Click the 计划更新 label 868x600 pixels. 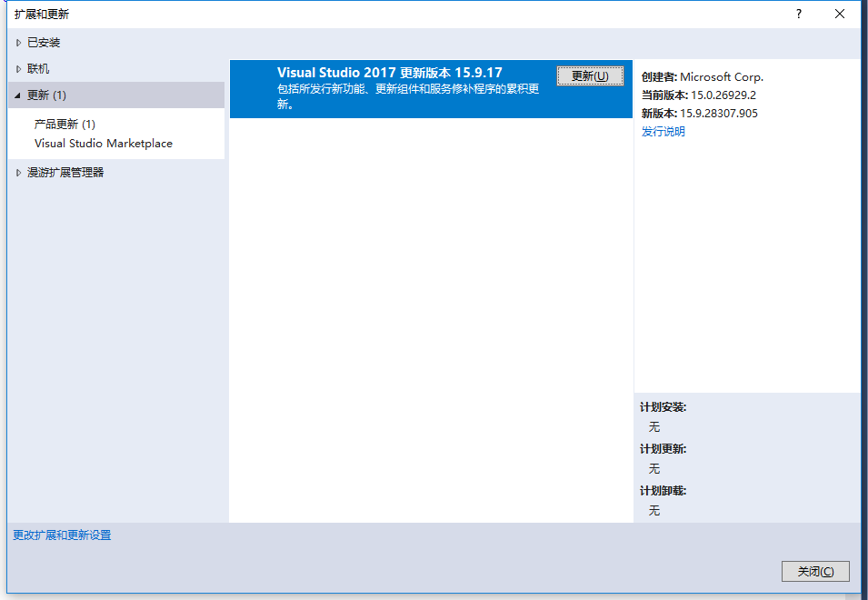(x=663, y=449)
